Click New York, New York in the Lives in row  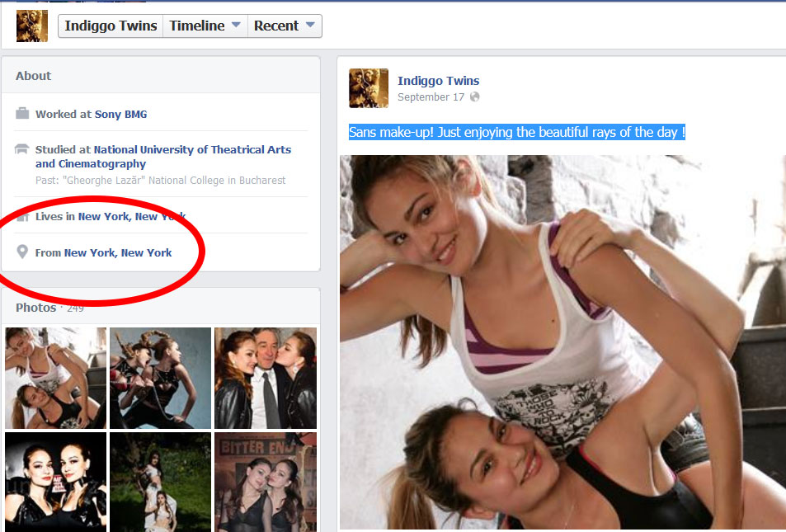coord(132,217)
